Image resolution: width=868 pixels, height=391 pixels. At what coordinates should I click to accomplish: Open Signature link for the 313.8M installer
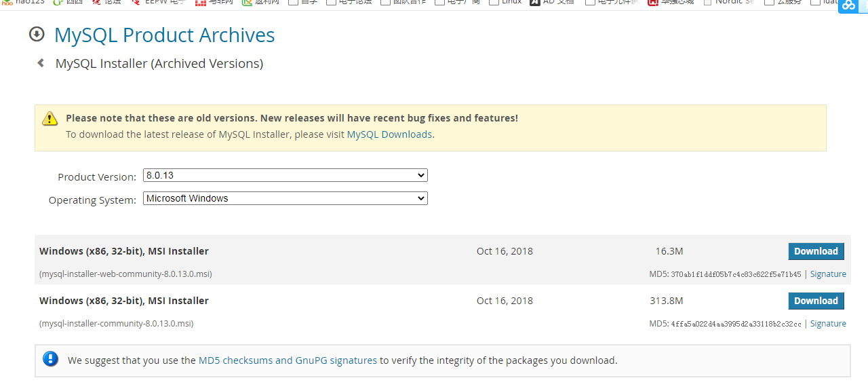point(828,324)
